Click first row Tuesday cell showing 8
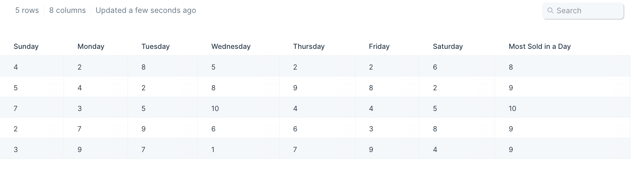 click(x=163, y=67)
